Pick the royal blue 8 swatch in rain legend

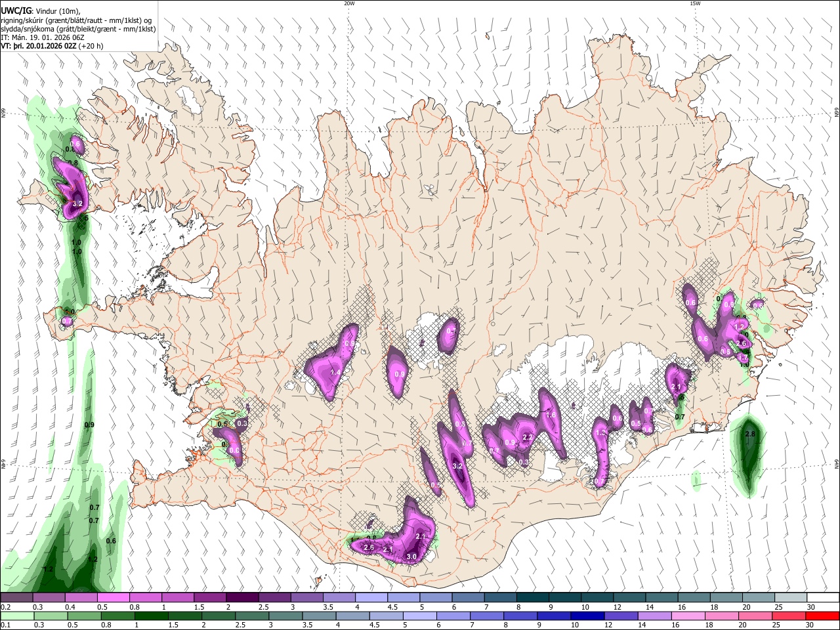(520, 616)
